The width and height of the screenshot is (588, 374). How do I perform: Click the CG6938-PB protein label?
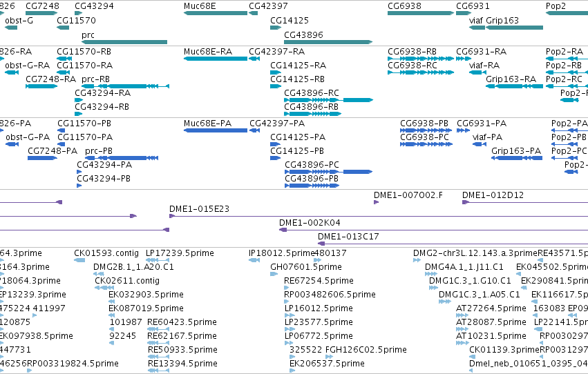(x=424, y=123)
